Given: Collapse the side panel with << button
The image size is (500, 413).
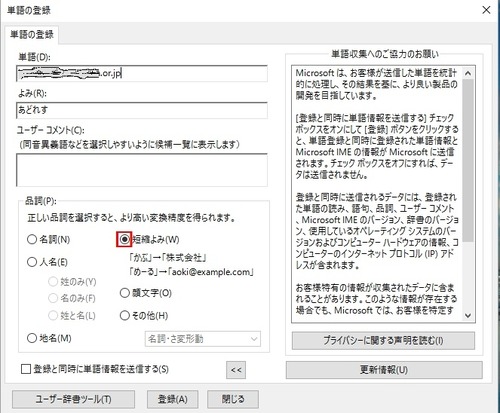Looking at the screenshot, I should (236, 370).
